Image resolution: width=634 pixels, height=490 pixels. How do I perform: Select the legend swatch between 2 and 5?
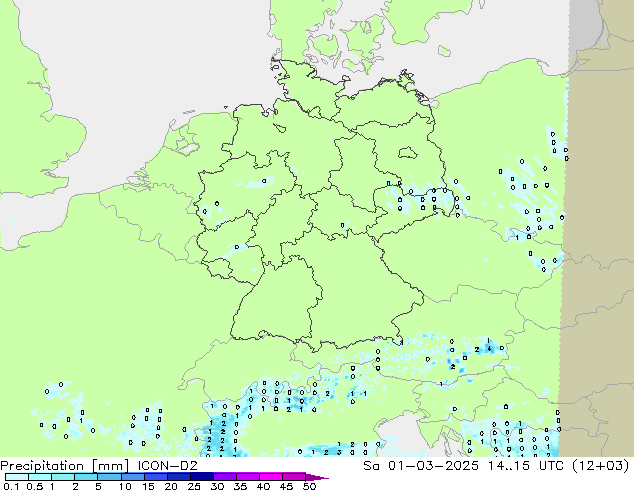86,477
